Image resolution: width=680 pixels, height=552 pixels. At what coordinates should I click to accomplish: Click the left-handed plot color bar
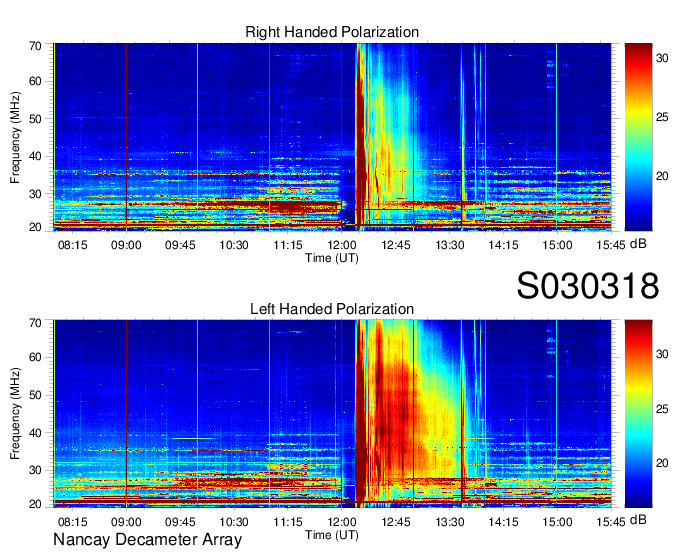pyautogui.click(x=638, y=414)
